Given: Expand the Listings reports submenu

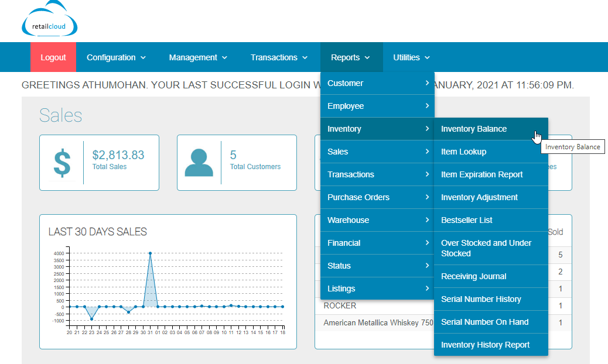Looking at the screenshot, I should tap(377, 289).
